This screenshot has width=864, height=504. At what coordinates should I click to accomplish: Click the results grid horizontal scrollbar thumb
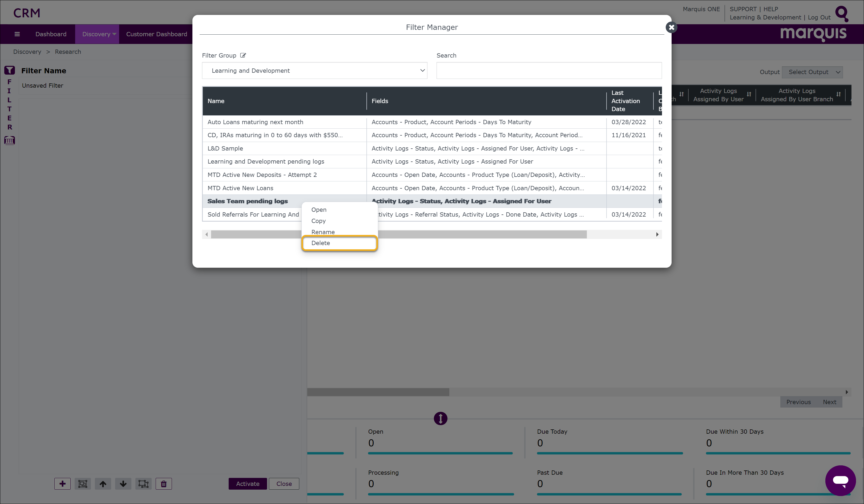[x=378, y=392]
